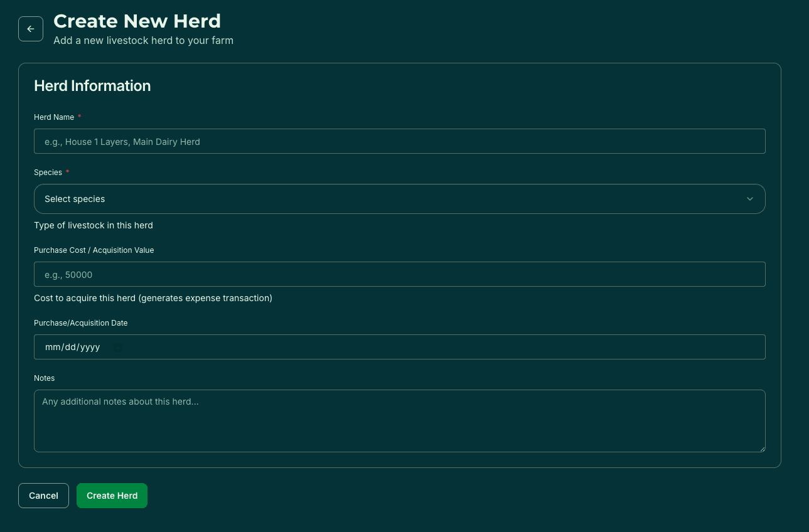
Task: Open the Select species dropdown
Action: (x=400, y=199)
